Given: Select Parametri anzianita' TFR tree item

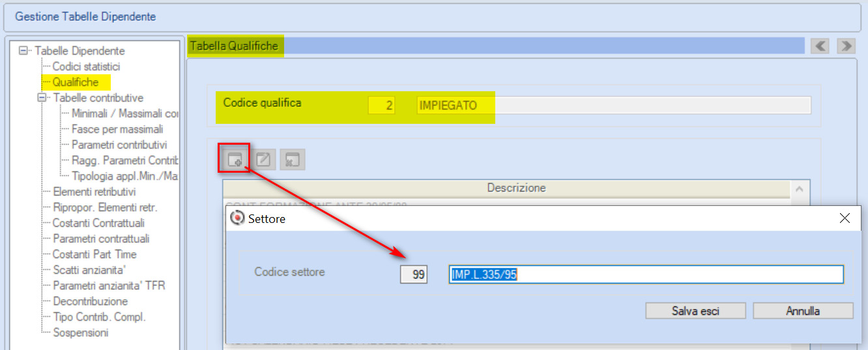Looking at the screenshot, I should (109, 285).
